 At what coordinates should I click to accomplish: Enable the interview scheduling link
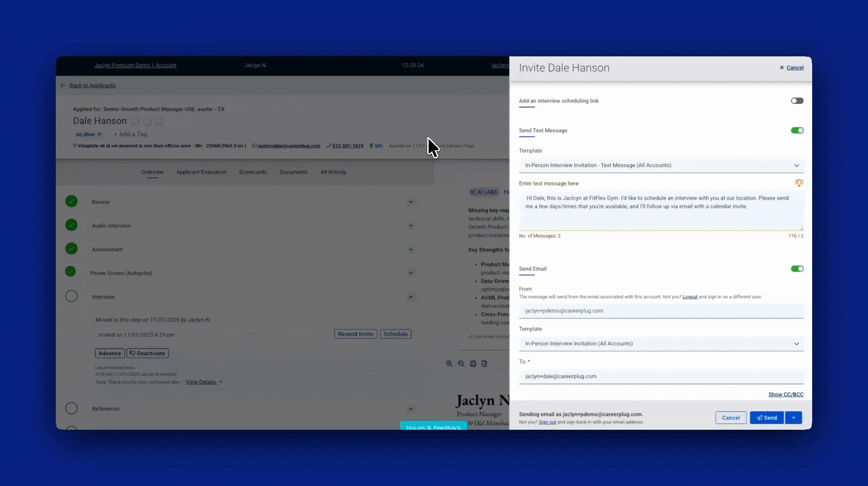(x=797, y=101)
